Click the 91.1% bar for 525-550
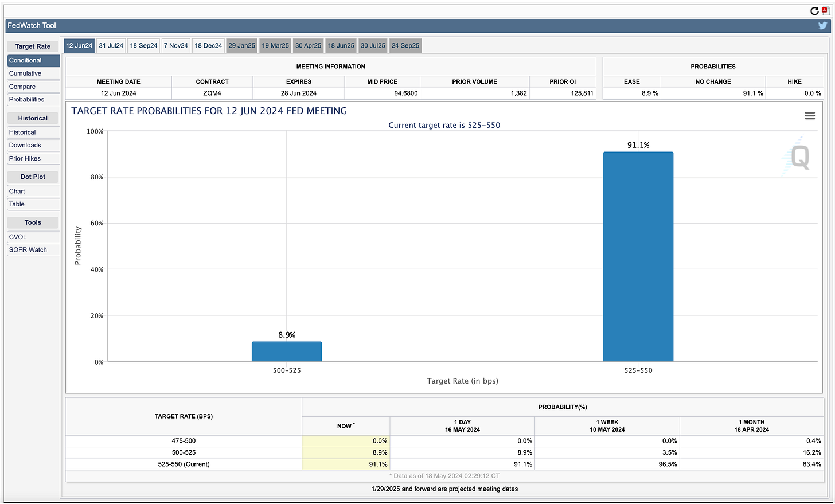Image resolution: width=835 pixels, height=504 pixels. (638, 256)
